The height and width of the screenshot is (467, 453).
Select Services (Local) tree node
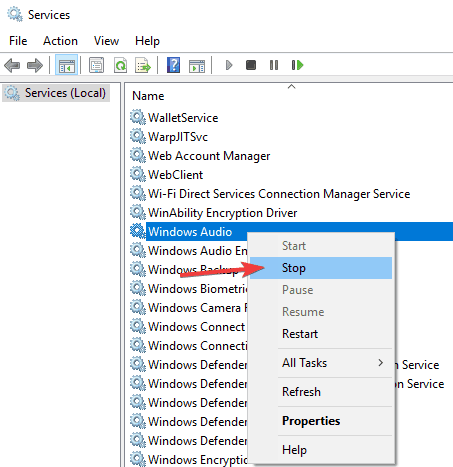(56, 93)
